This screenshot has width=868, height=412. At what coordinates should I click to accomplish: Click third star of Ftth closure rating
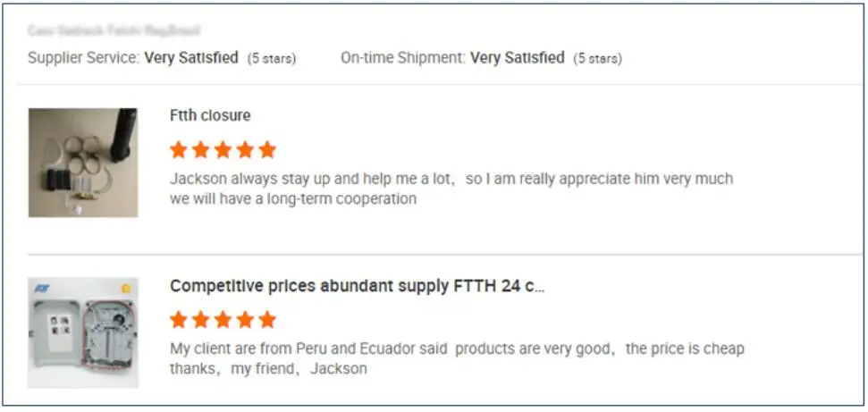pos(223,149)
